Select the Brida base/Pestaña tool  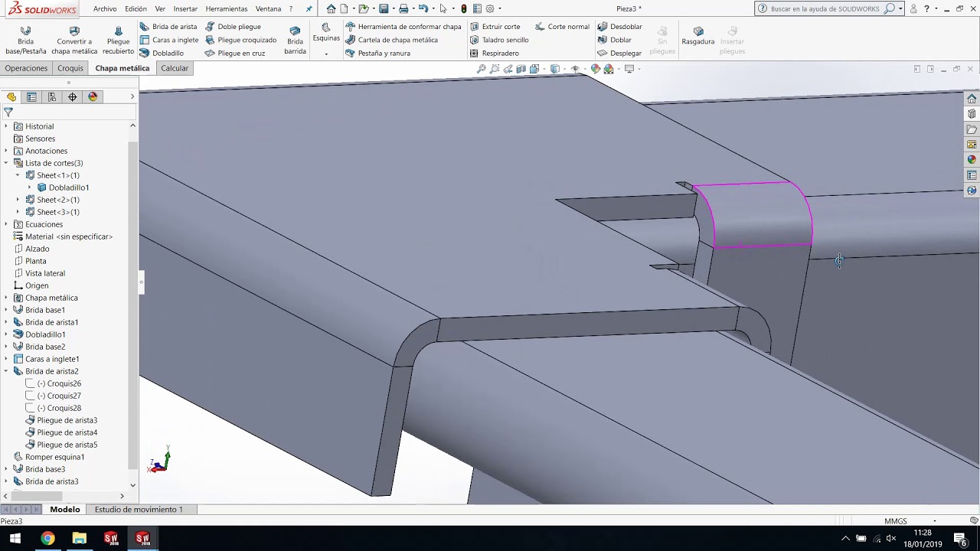click(26, 40)
